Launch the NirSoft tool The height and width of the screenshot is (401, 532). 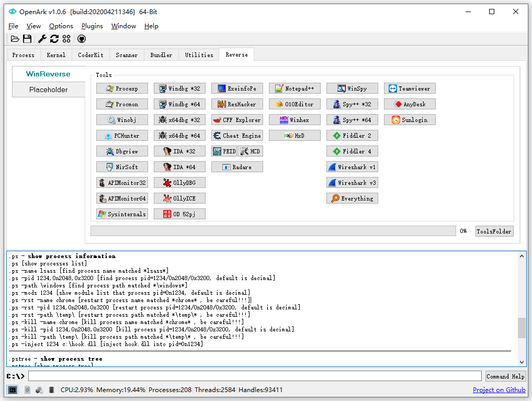click(x=122, y=167)
